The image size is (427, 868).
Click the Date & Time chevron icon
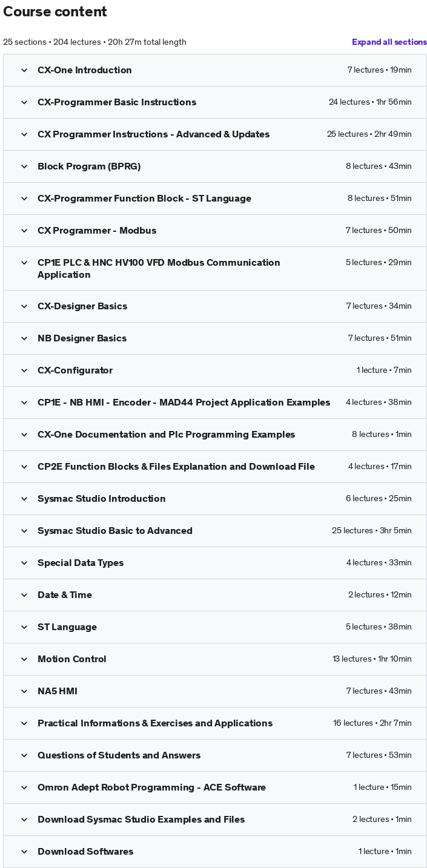[24, 595]
